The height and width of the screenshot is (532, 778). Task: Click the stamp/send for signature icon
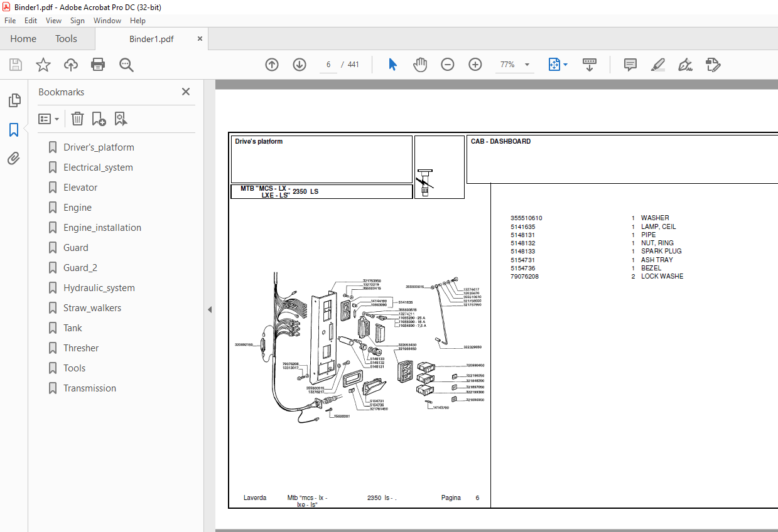[x=713, y=65]
